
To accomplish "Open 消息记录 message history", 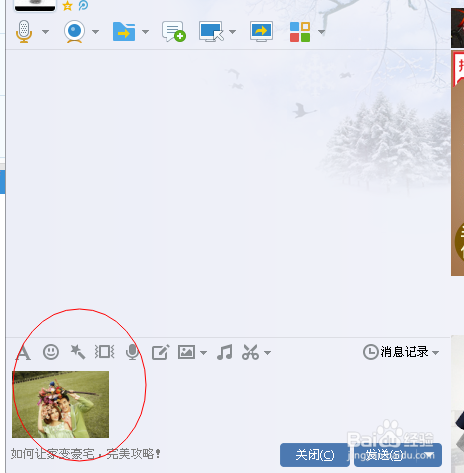I will [396, 352].
